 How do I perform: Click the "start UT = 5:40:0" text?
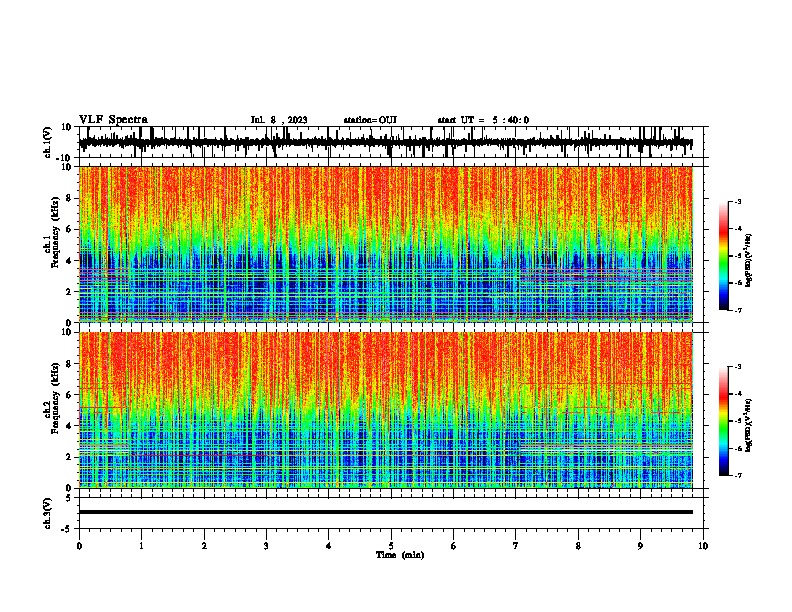point(483,120)
